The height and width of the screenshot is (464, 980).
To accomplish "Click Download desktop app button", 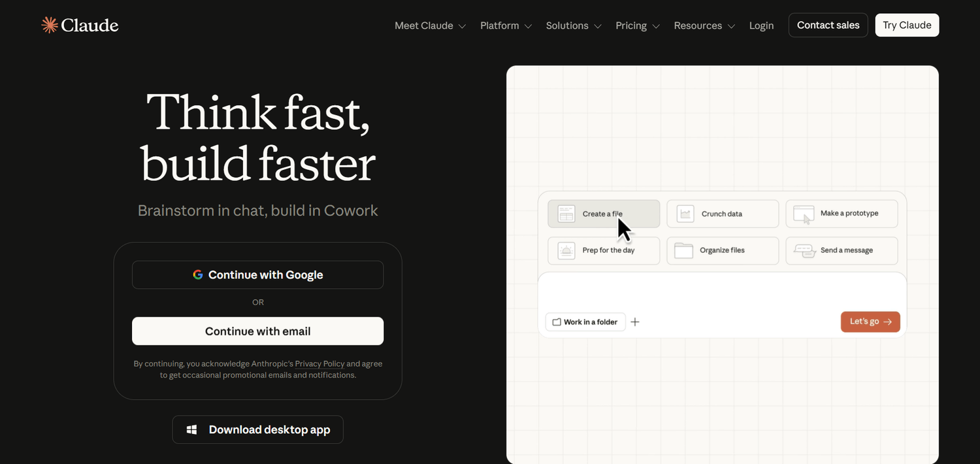I will pos(257,430).
